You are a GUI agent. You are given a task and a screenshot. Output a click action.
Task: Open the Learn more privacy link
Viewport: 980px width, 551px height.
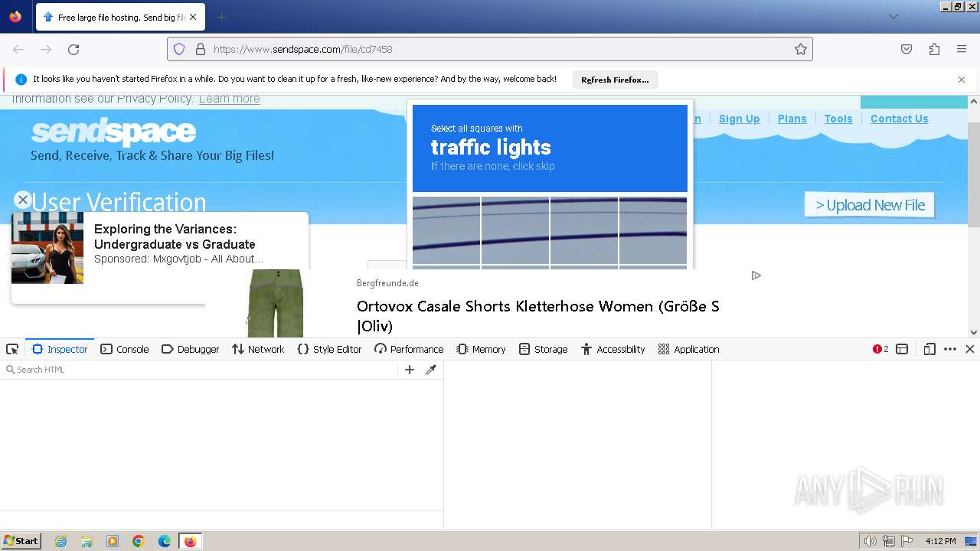click(x=229, y=99)
